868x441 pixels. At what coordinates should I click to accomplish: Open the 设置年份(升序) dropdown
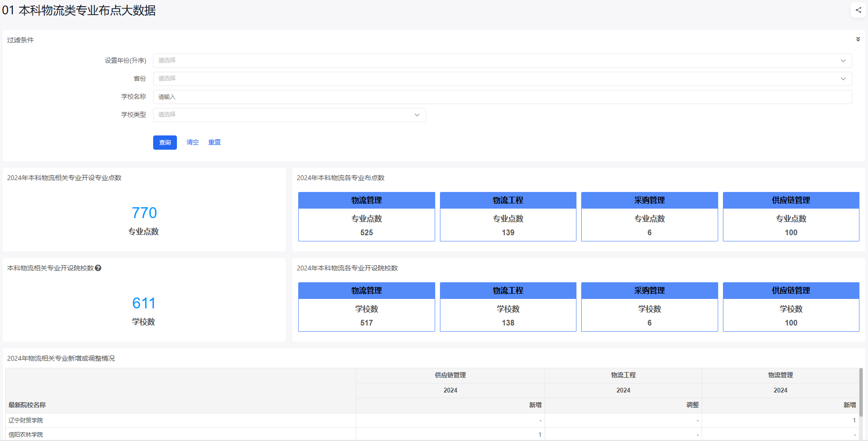[502, 61]
